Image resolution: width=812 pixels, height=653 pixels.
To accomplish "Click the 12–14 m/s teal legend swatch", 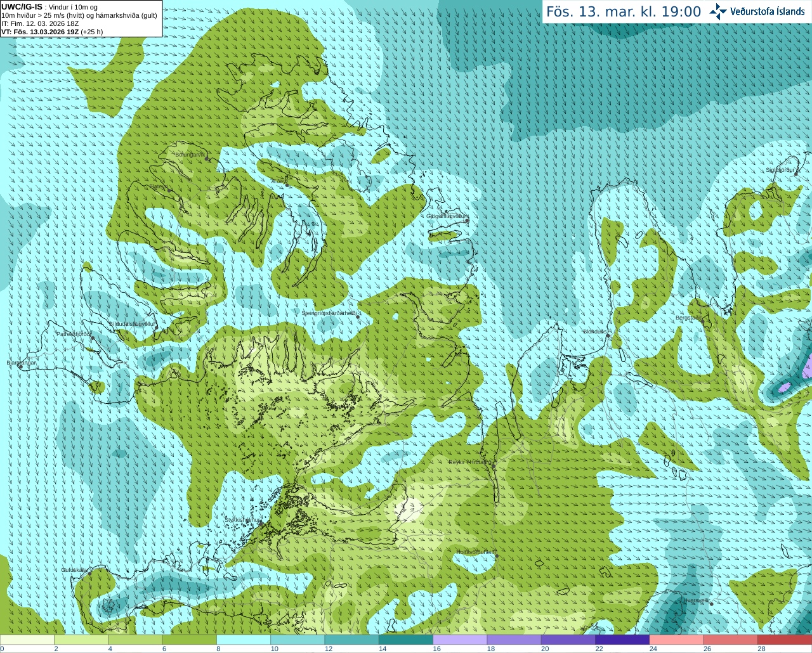I will (352, 640).
